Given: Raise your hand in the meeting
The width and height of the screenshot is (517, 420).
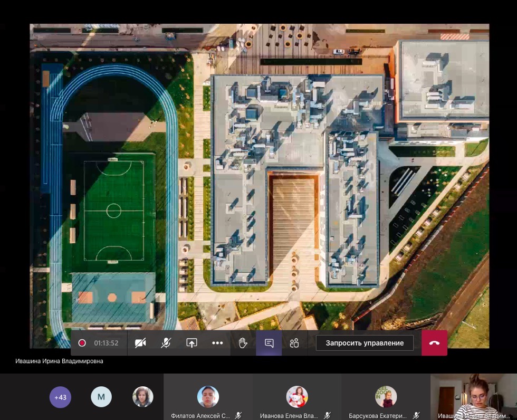Looking at the screenshot, I should click(x=243, y=343).
